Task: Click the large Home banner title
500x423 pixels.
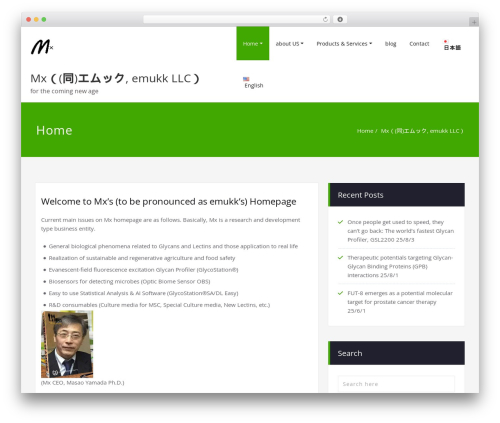Action: tap(54, 130)
